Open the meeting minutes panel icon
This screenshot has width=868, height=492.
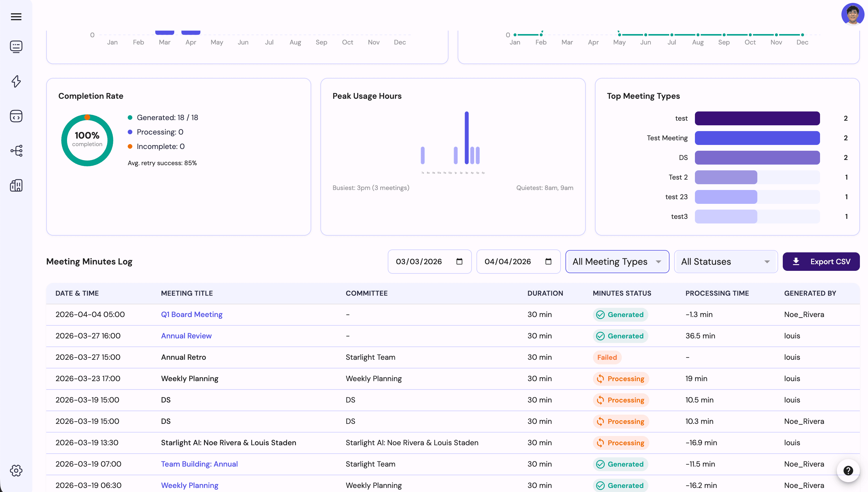coord(16,47)
